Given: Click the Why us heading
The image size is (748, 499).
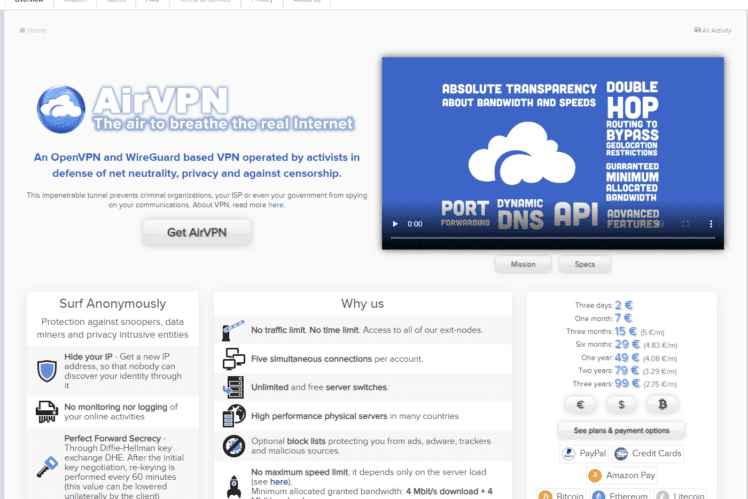Looking at the screenshot, I should (x=362, y=304).
